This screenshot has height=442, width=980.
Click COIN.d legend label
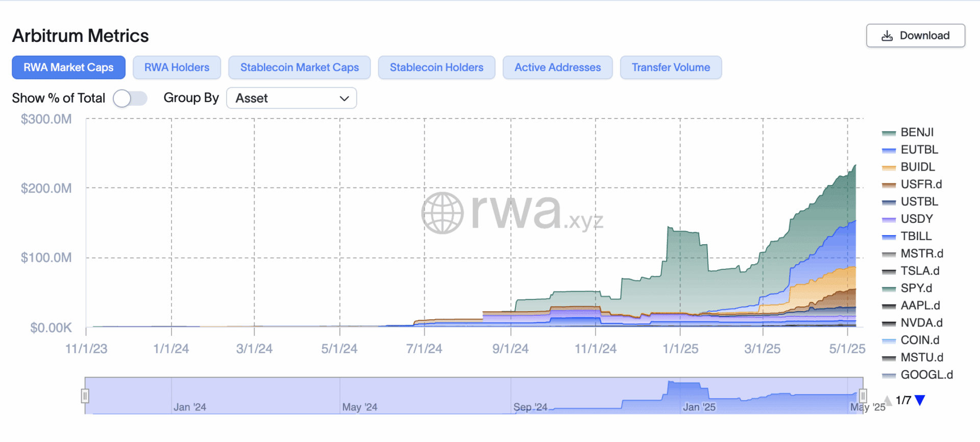click(920, 340)
